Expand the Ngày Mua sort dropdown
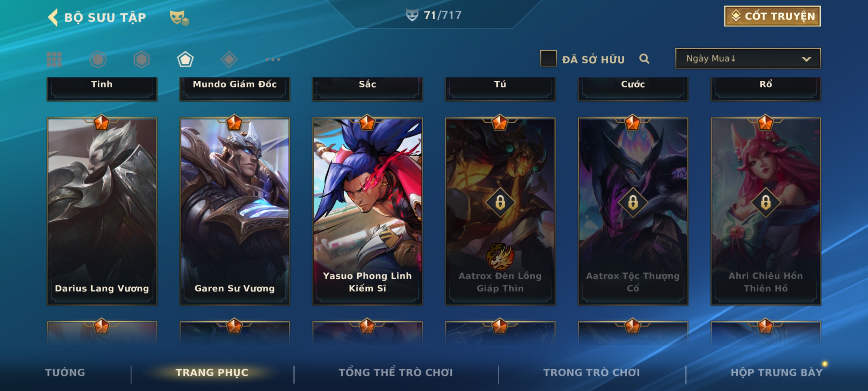This screenshot has width=868, height=391. point(748,58)
